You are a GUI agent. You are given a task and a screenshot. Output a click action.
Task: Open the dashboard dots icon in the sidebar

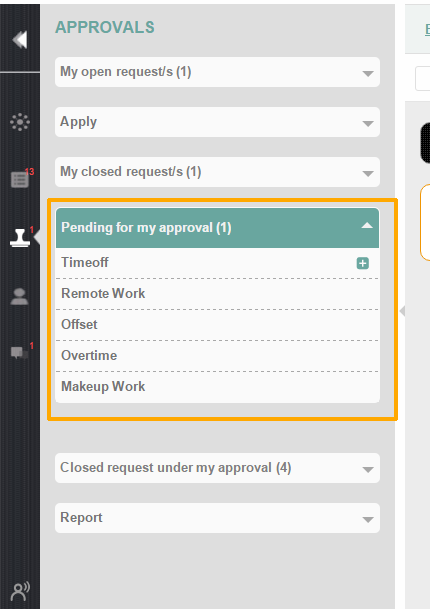20,122
